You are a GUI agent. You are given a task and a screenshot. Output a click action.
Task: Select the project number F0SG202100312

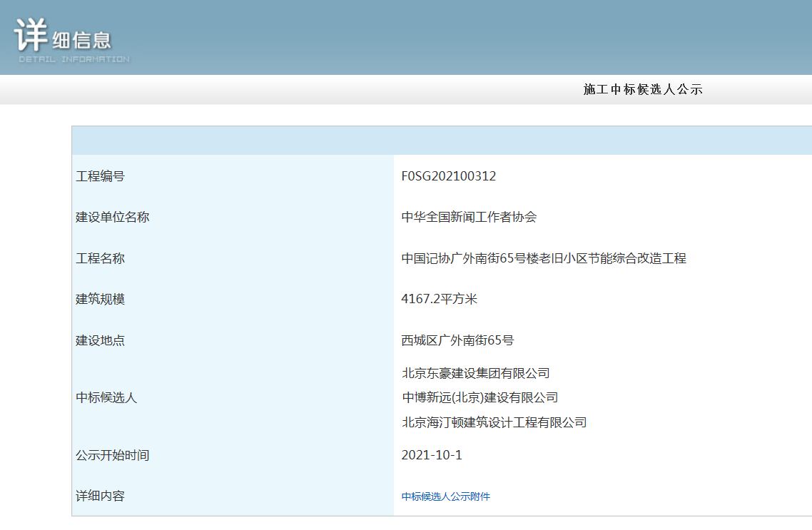click(x=449, y=176)
